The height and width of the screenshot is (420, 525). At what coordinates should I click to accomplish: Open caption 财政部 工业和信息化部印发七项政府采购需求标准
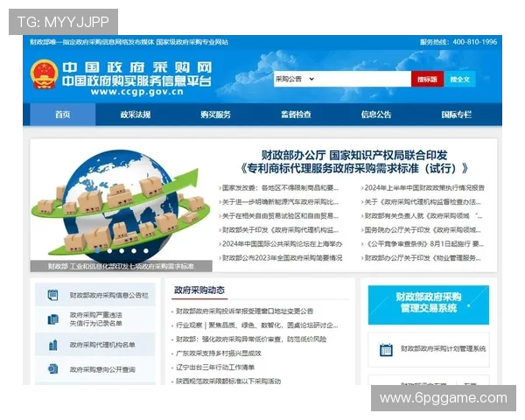[121, 266]
